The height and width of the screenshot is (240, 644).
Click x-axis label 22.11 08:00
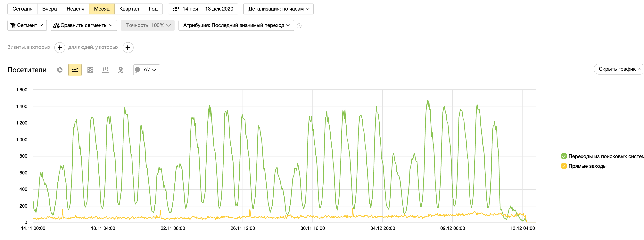[x=173, y=228]
